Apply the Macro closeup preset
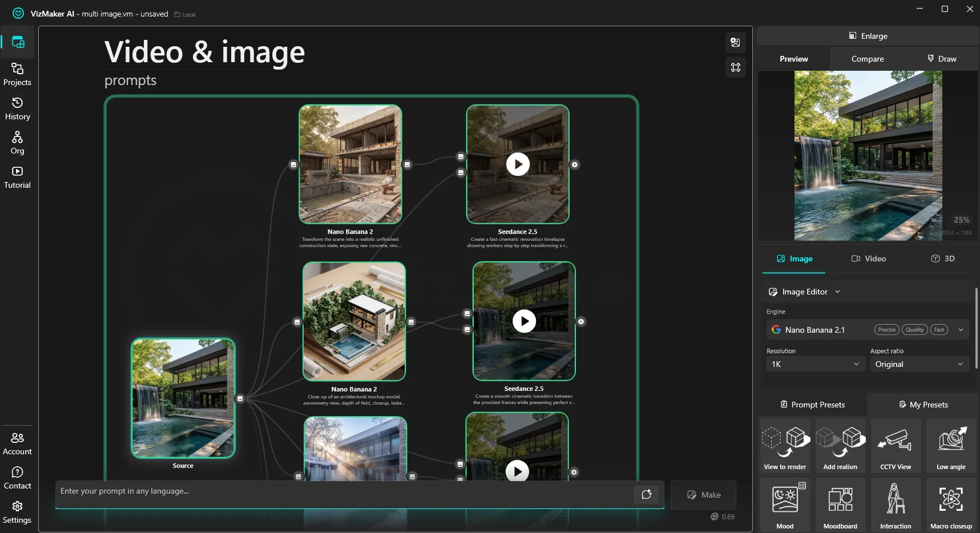Screen dimensions: 980x533 [x=951, y=505]
